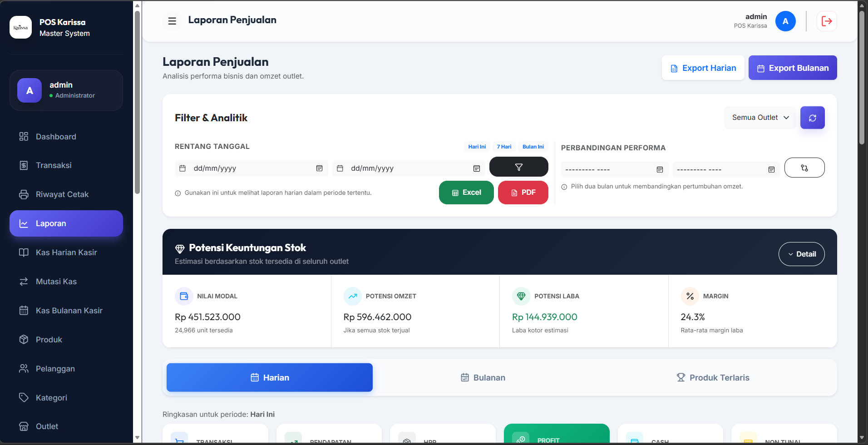Select the Bulan Ini quick range
The height and width of the screenshot is (445, 868).
tap(533, 147)
